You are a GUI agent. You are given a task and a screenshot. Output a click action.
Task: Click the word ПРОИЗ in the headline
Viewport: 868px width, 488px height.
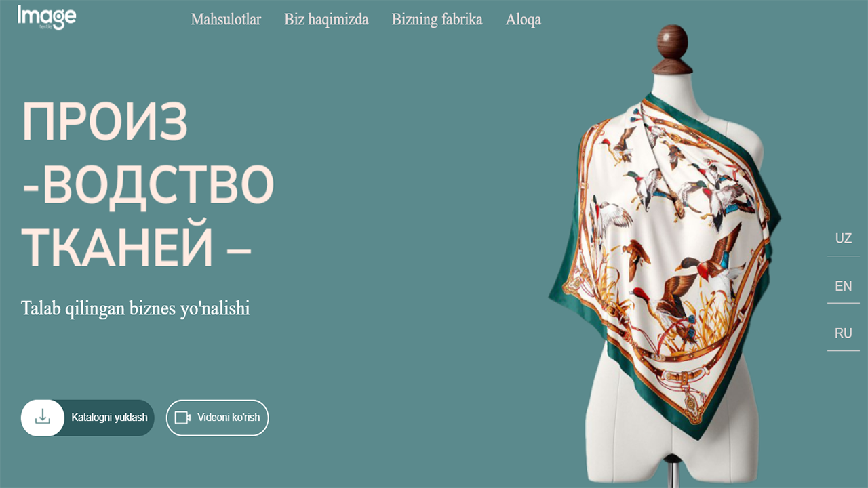[105, 121]
